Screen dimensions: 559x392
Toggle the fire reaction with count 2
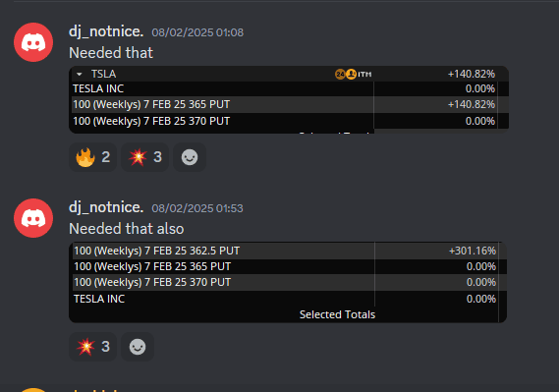click(x=92, y=157)
